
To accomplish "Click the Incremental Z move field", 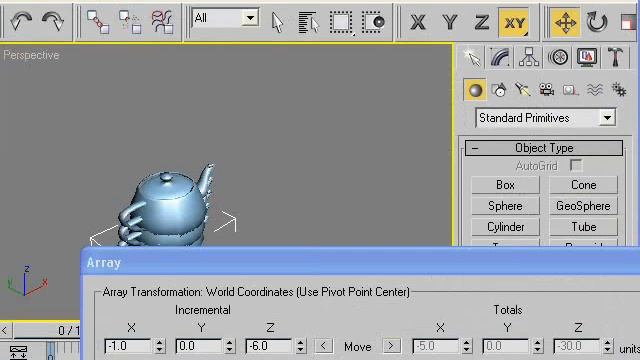I will 269,346.
